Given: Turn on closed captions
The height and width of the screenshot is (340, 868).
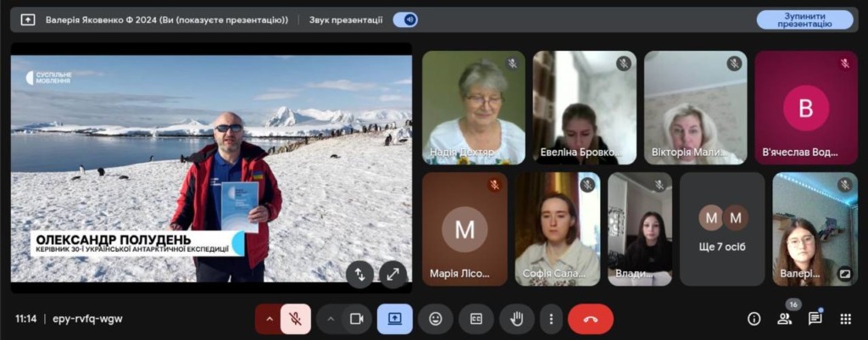Looking at the screenshot, I should (476, 319).
